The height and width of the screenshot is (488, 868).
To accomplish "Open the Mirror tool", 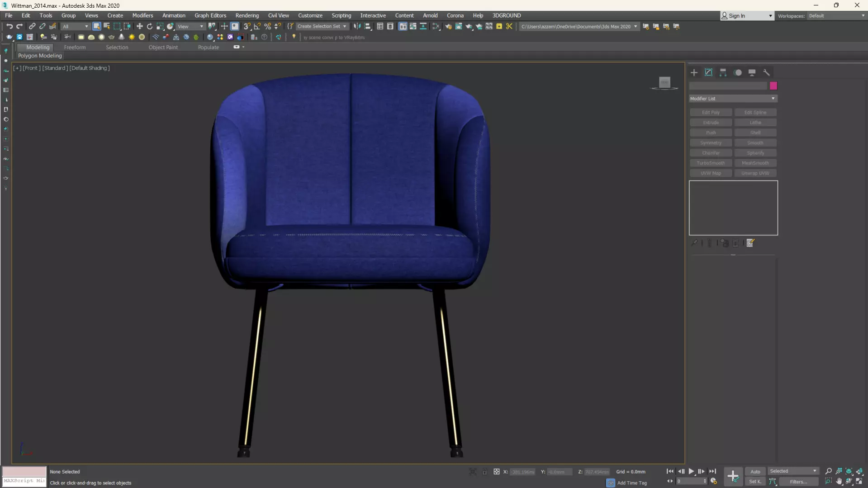I will click(357, 26).
